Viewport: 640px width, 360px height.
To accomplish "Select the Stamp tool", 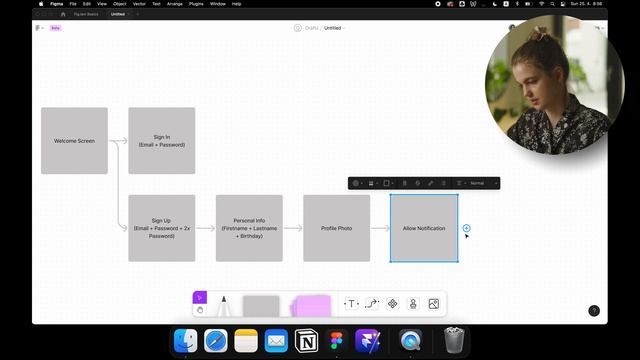I will click(413, 304).
